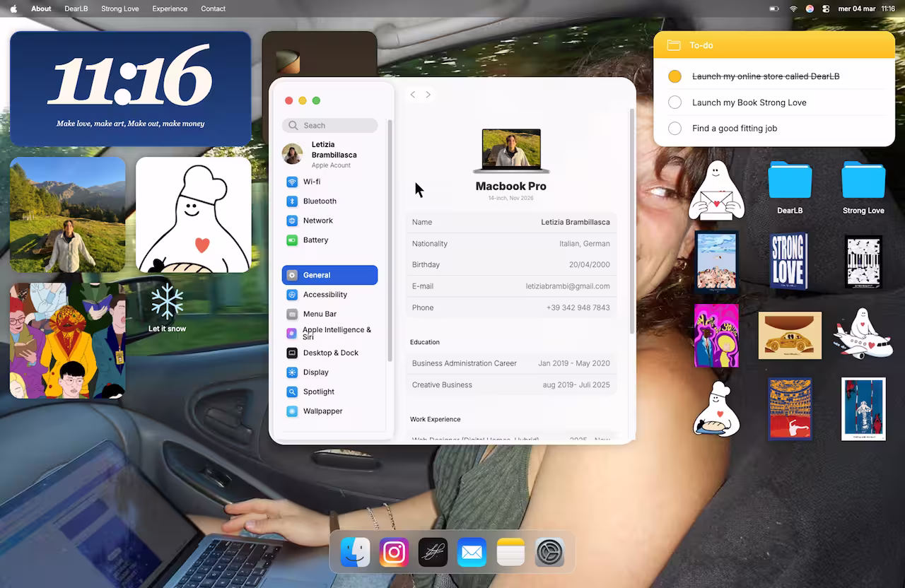Click the Menu Bar sidebar icon
The image size is (905, 588).
(292, 314)
